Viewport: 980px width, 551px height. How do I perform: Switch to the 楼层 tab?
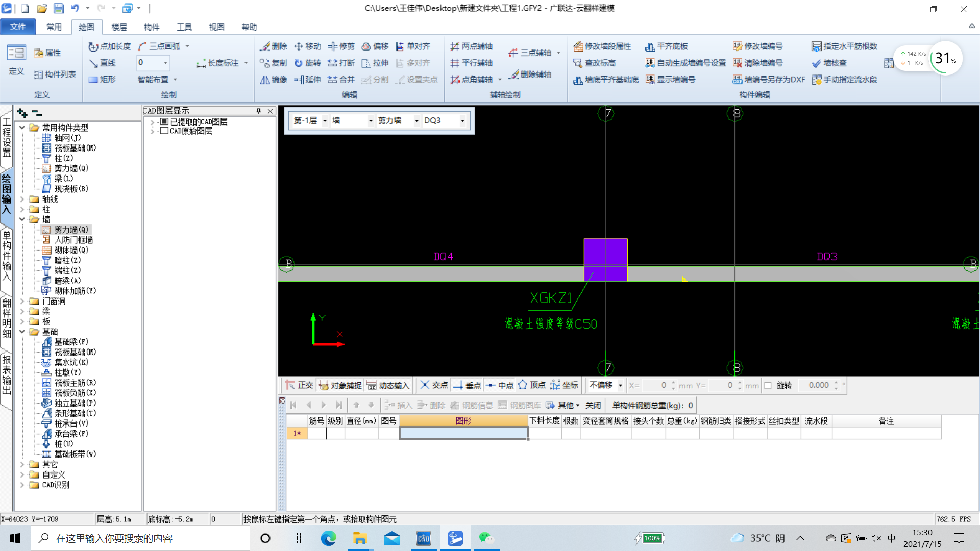click(x=119, y=27)
